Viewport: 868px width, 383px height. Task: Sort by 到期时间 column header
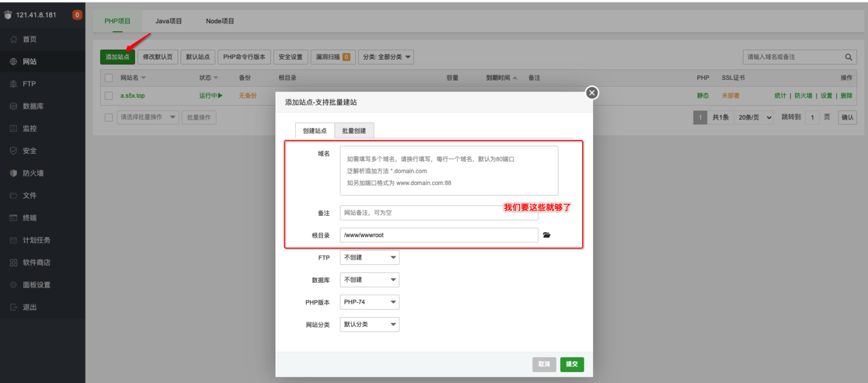pyautogui.click(x=502, y=78)
